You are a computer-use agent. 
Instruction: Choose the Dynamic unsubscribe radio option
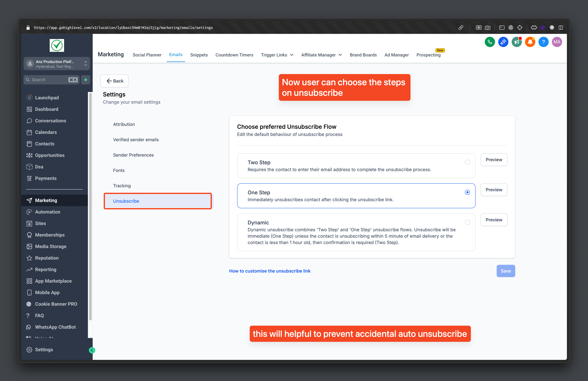coord(467,222)
